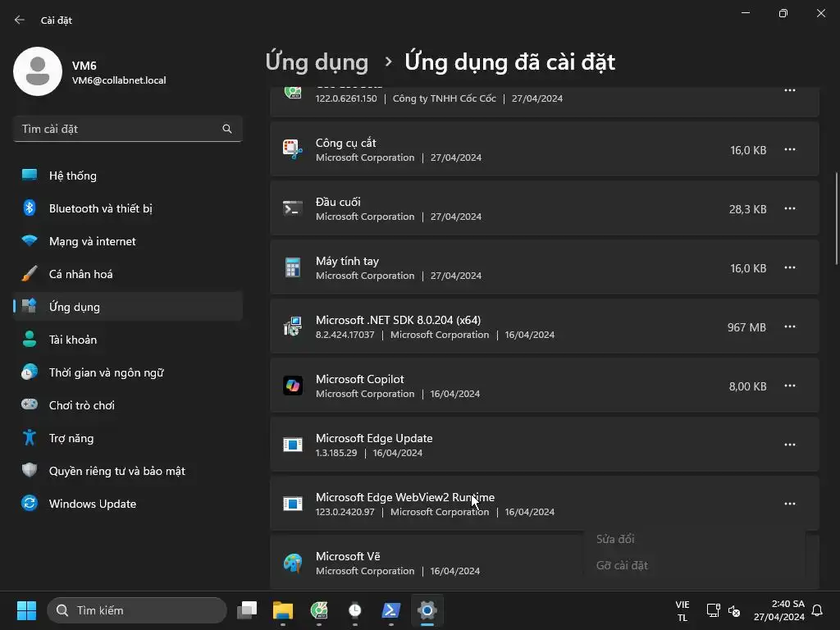840x630 pixels.
Task: Click Microsoft Edge WebView2 Runtime name
Action: click(405, 497)
